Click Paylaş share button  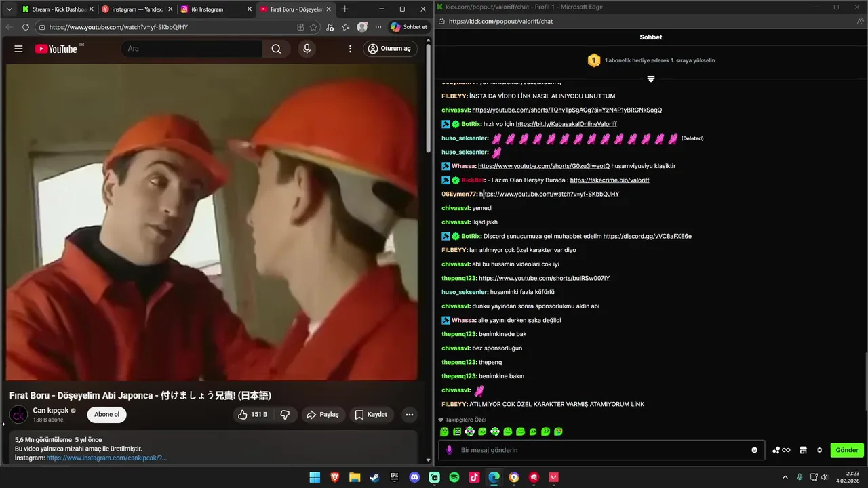[x=322, y=414]
